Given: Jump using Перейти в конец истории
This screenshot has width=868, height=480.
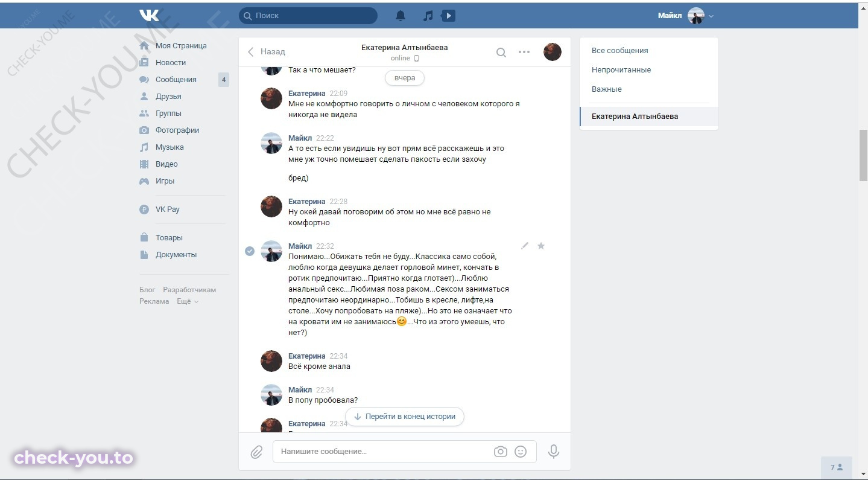Looking at the screenshot, I should 405,417.
